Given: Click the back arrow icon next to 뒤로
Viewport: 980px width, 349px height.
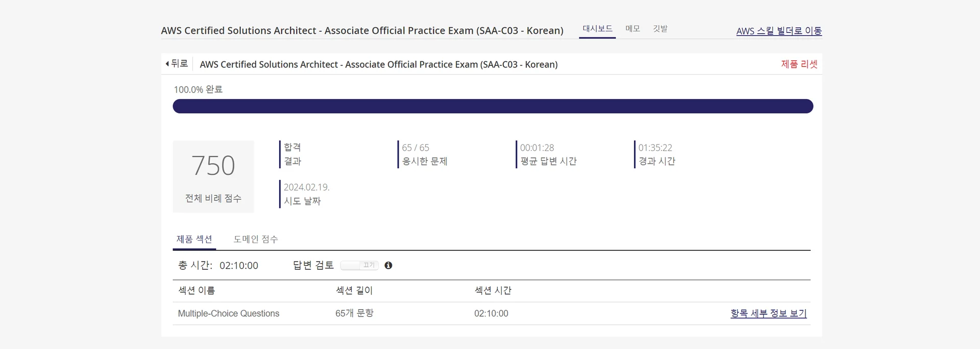Looking at the screenshot, I should (x=167, y=64).
